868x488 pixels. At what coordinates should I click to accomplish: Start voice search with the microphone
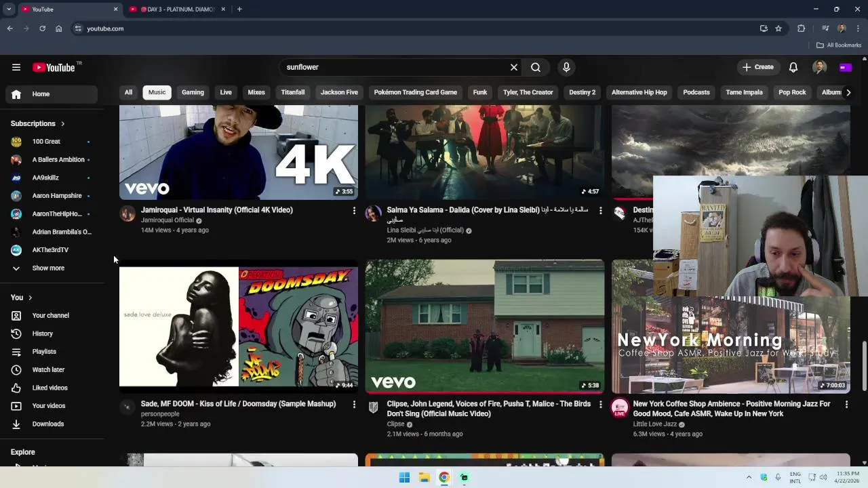pyautogui.click(x=566, y=67)
